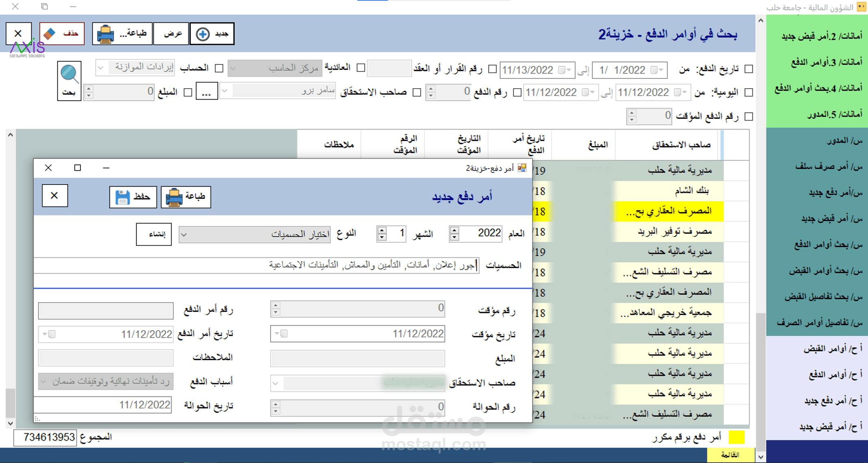Click the floppy disk save icon

[x=122, y=197]
